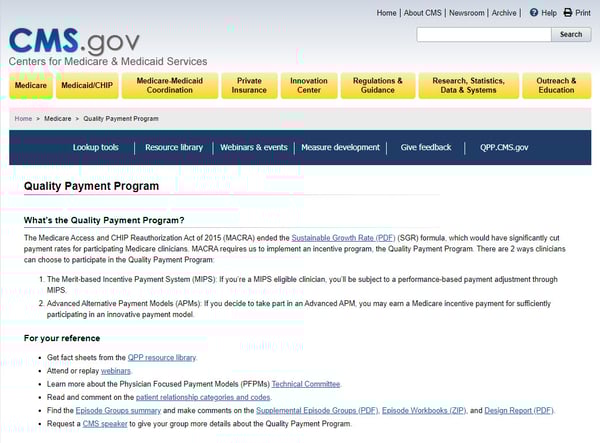
Task: Open Regulations & Guidance tab
Action: point(378,85)
